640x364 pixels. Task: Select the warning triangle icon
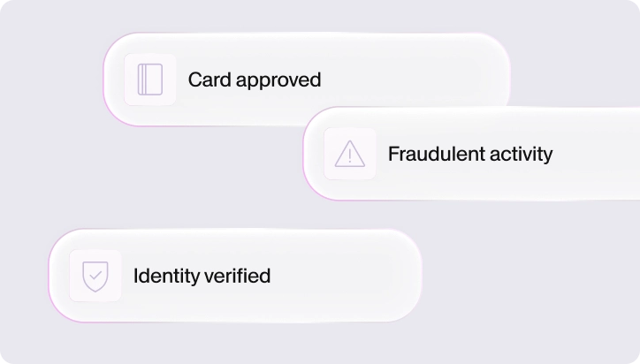tap(350, 154)
